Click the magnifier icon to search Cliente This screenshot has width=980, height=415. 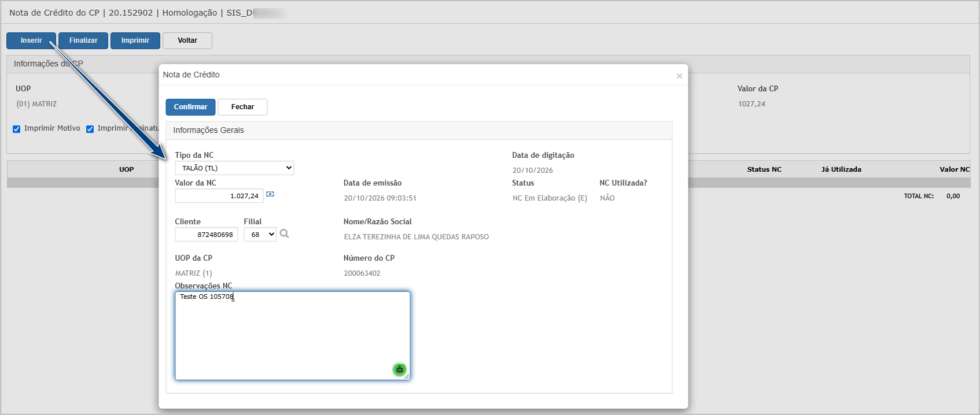tap(284, 234)
